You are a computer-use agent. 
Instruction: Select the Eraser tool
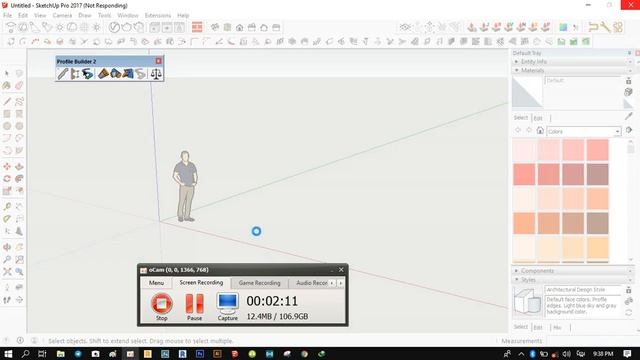tap(19, 86)
